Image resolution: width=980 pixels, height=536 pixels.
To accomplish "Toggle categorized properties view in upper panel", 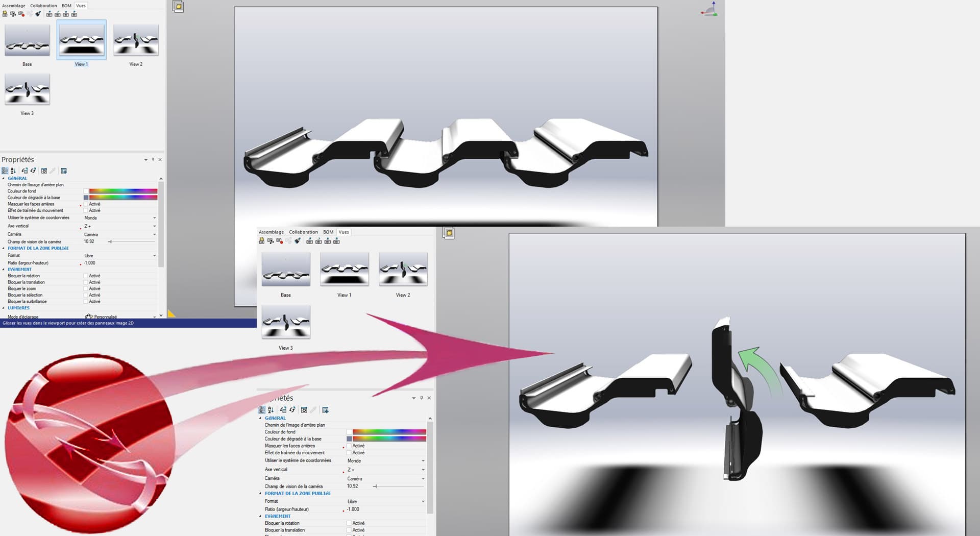I will tap(5, 171).
